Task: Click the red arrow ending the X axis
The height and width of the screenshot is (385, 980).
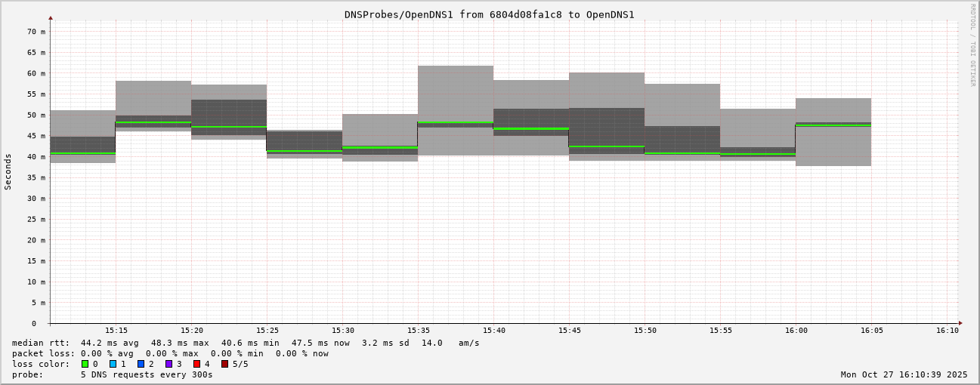Action: (x=960, y=323)
